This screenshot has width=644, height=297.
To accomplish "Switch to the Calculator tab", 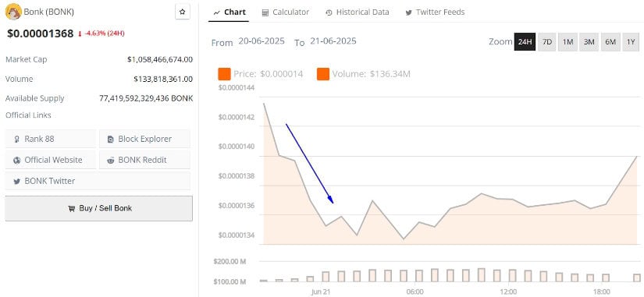I will [x=286, y=12].
